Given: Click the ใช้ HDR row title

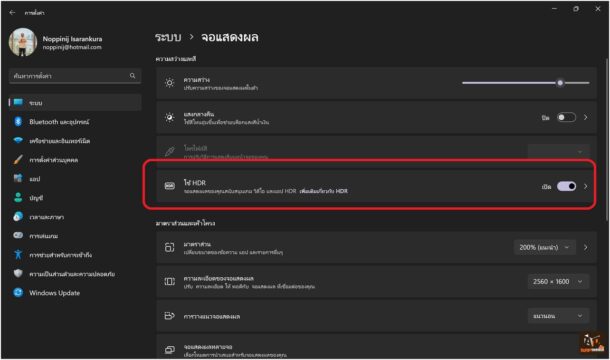Looking at the screenshot, I should (x=195, y=183).
